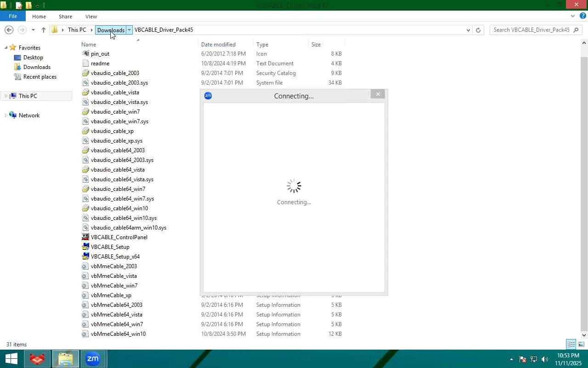Close the Zoom Connecting dialog

tap(378, 94)
